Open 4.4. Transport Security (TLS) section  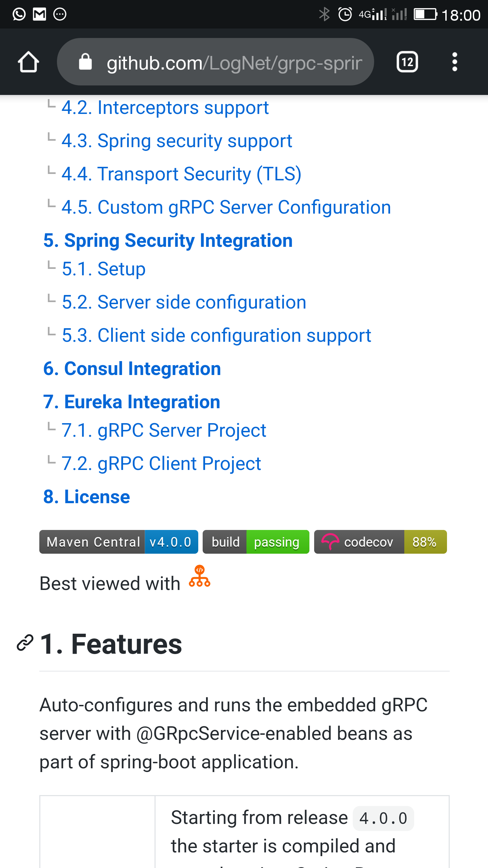(181, 174)
